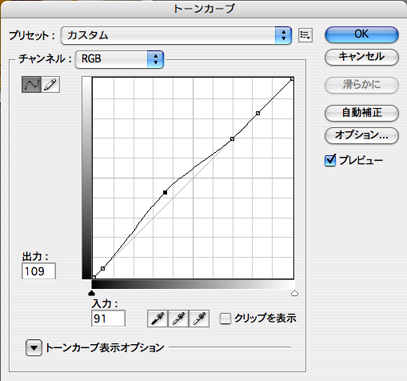Click the 出力 value field
The width and height of the screenshot is (407, 381).
[x=39, y=271]
